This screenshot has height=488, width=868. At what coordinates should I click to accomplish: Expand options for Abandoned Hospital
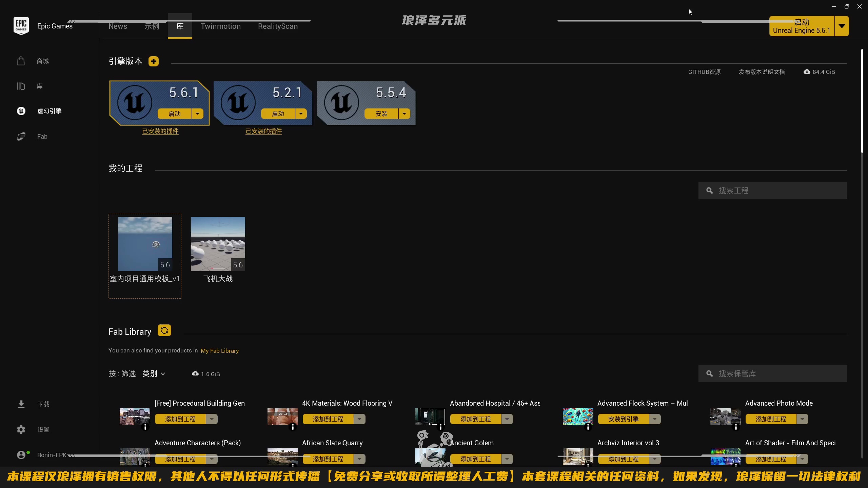[507, 419]
